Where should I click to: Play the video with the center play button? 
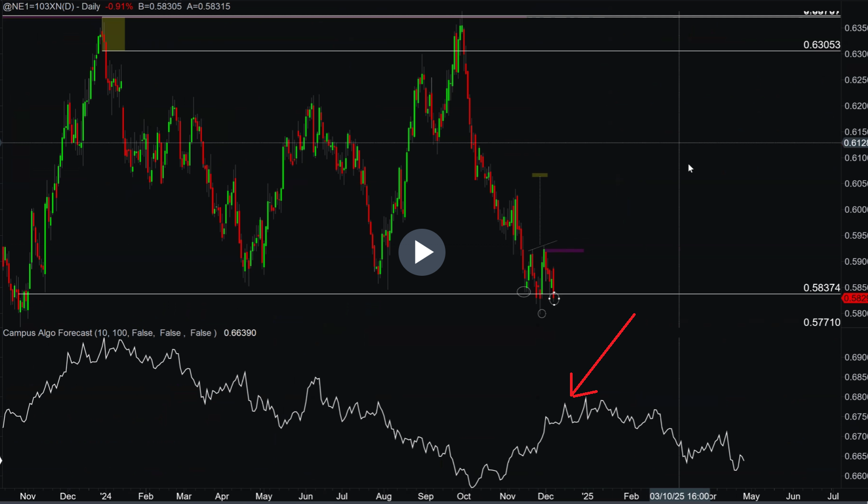422,252
